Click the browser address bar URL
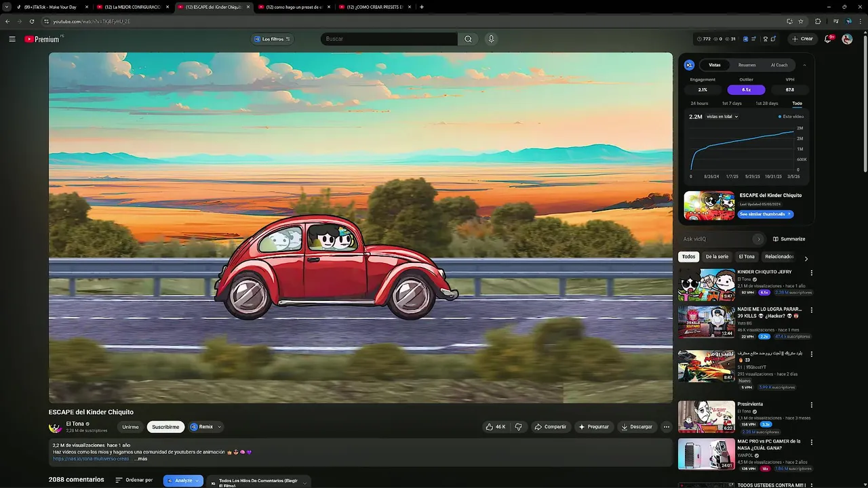The image size is (868, 488). tap(92, 21)
